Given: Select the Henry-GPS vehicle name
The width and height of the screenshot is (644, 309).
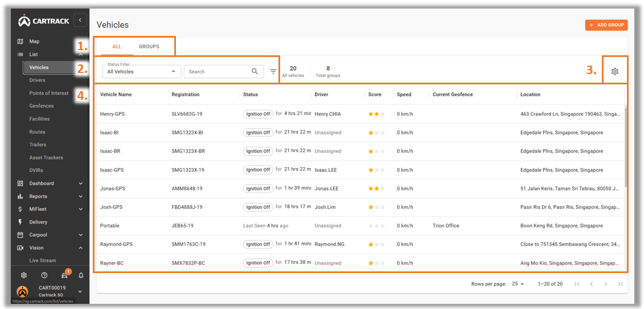Looking at the screenshot, I should (112, 114).
